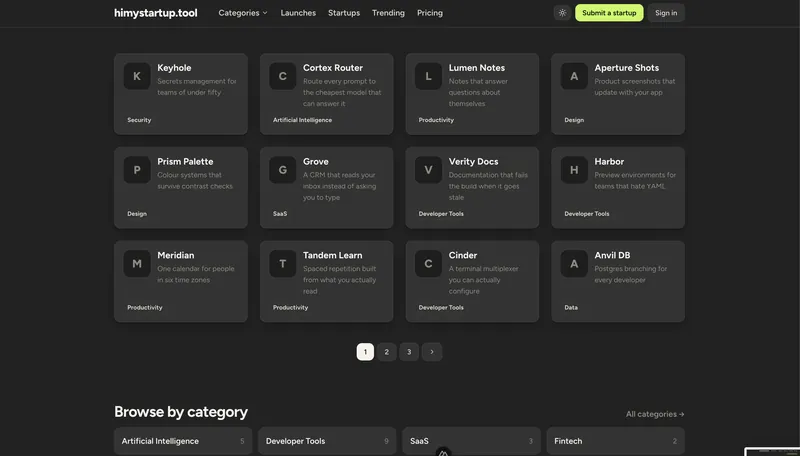Image resolution: width=800 pixels, height=456 pixels.
Task: Click the Productivity tag on Tandem Learn card
Action: (290, 308)
